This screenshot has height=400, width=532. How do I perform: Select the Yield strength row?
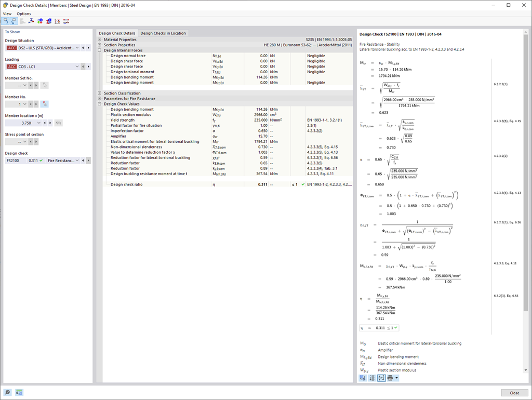(228, 120)
